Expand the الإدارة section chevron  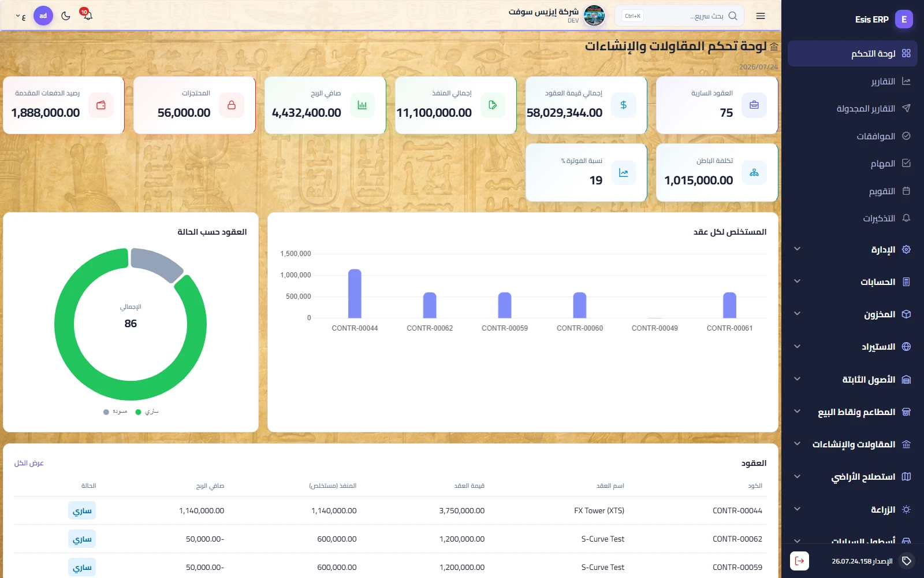click(798, 249)
